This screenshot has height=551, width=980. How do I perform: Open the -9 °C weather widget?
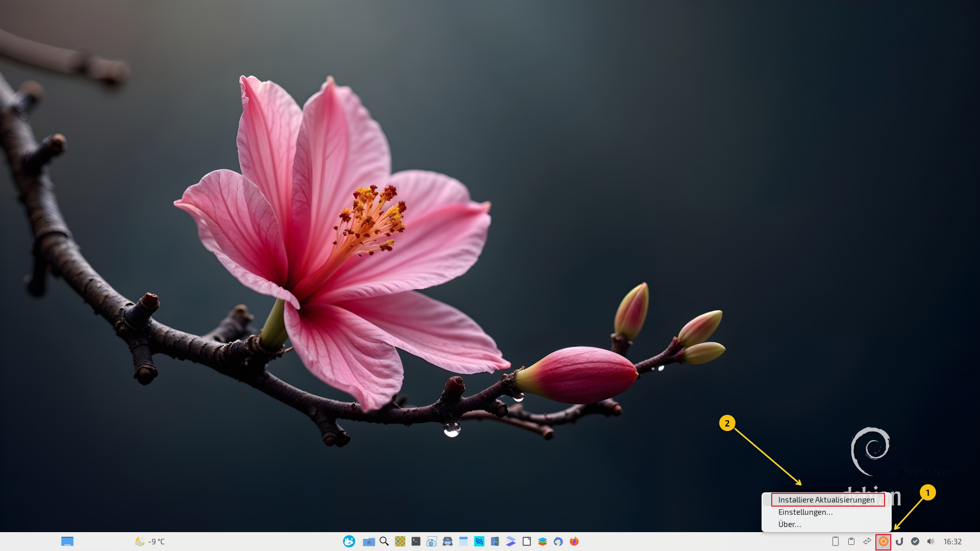tap(150, 541)
